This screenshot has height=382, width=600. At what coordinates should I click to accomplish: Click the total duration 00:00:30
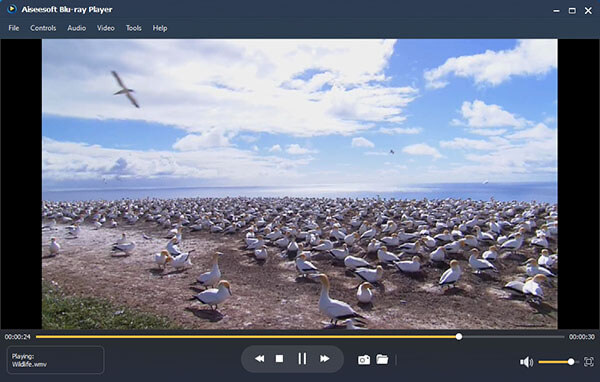(x=582, y=337)
